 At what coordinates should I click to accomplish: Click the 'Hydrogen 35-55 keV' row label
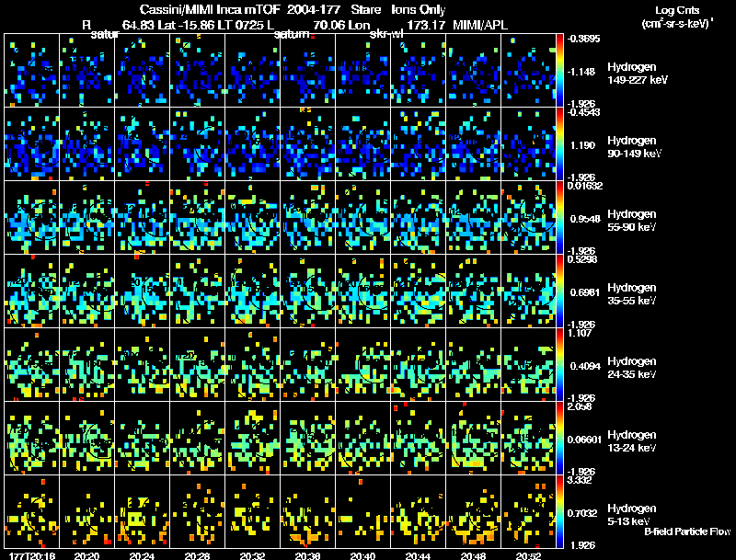click(632, 294)
